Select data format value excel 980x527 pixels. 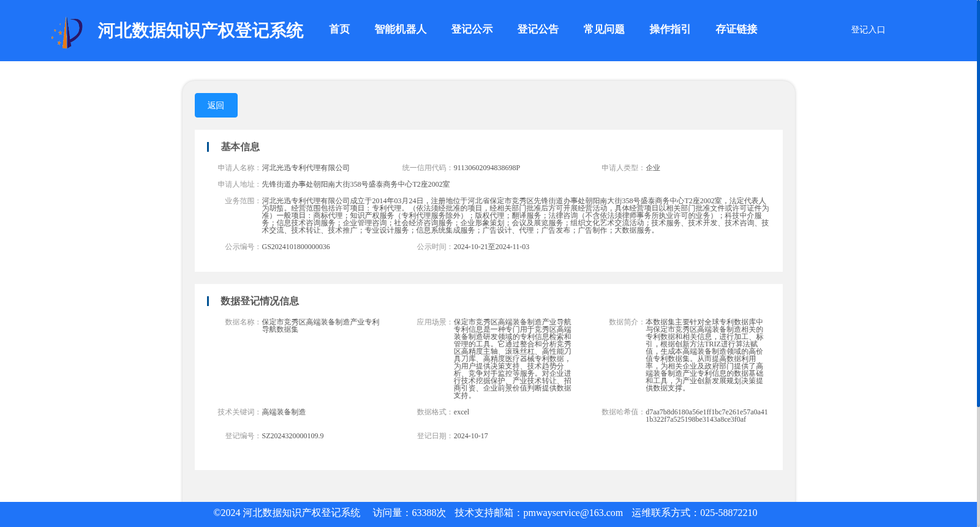point(461,412)
